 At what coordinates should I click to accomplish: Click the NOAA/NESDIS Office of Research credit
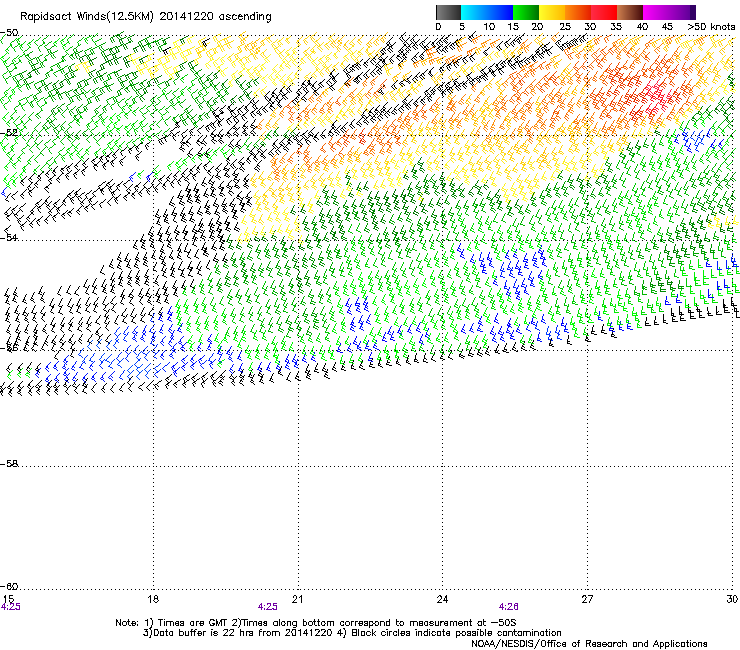589,644
